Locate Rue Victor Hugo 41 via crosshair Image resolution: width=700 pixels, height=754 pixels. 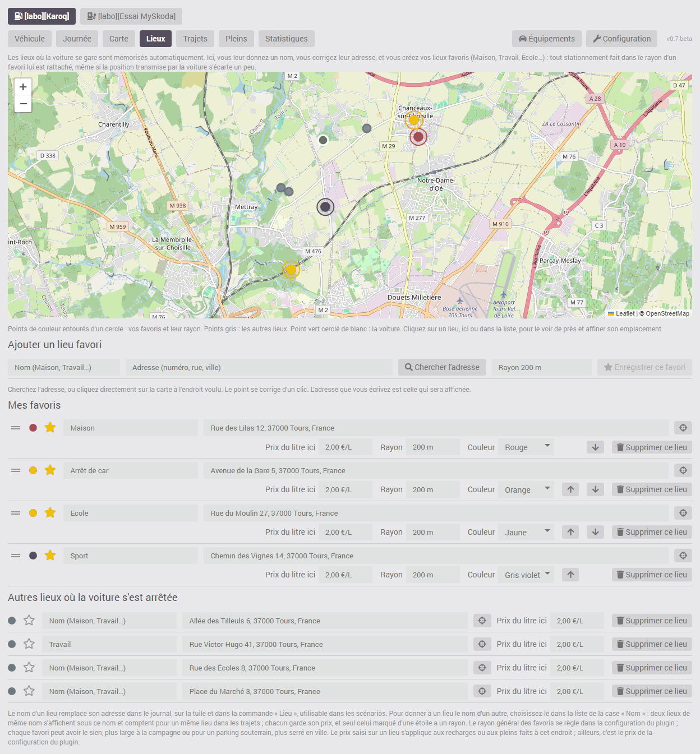482,644
